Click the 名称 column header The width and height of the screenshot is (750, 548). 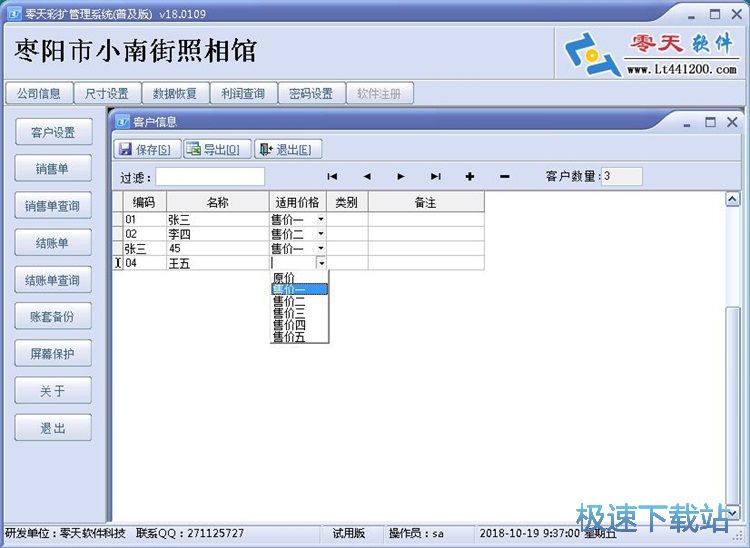point(218,202)
